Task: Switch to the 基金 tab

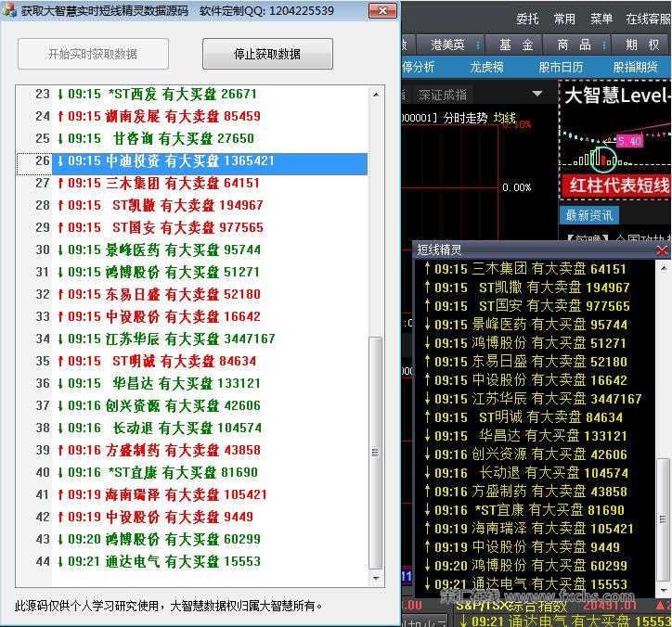Action: tap(515, 45)
